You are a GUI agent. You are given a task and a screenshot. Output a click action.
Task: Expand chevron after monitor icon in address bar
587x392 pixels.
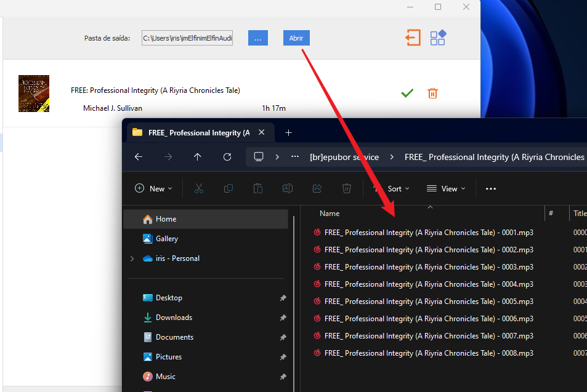point(277,157)
